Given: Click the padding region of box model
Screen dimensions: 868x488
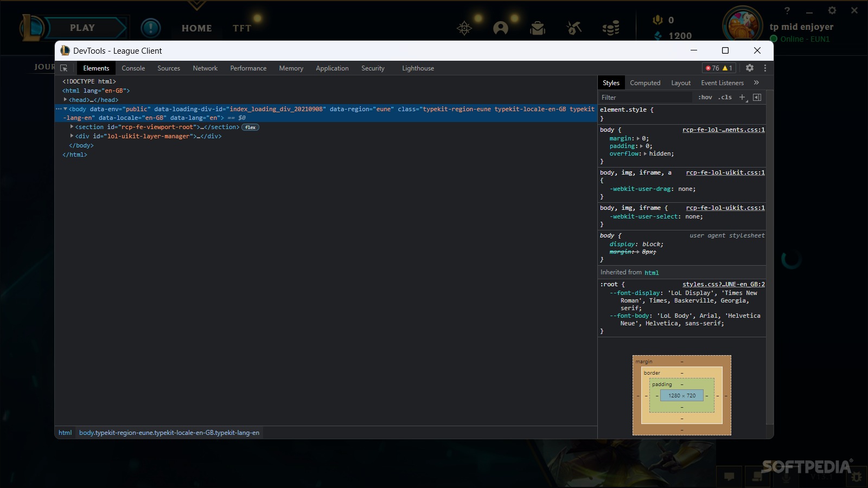Looking at the screenshot, I should pos(661,384).
